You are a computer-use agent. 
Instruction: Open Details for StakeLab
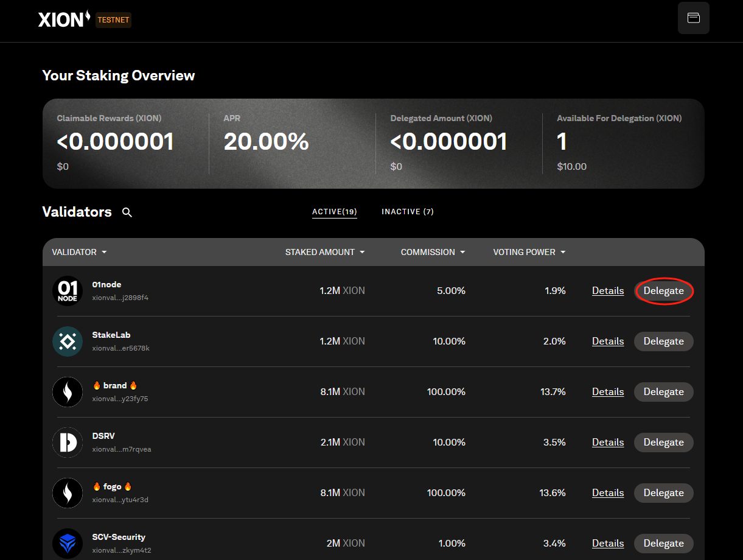coord(608,341)
